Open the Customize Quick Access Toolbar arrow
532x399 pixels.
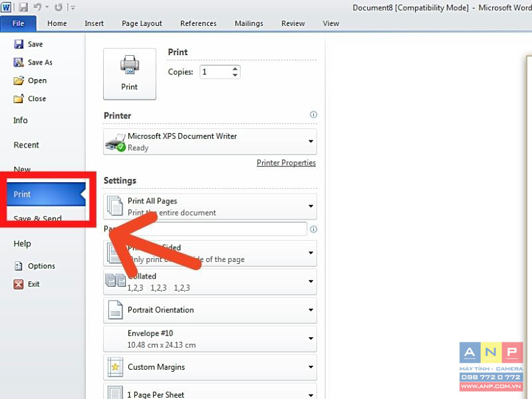72,7
